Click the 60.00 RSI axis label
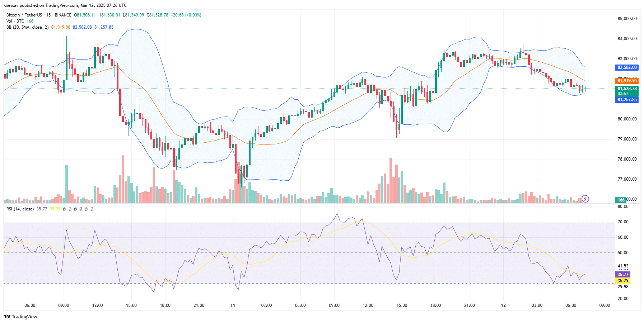644x323 pixels. click(623, 237)
